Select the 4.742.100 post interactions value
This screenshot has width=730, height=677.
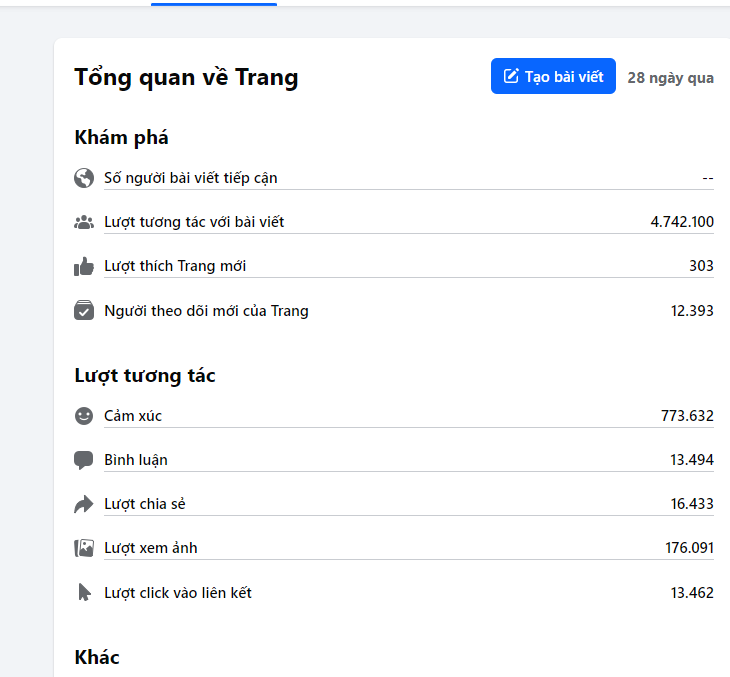coord(681,222)
